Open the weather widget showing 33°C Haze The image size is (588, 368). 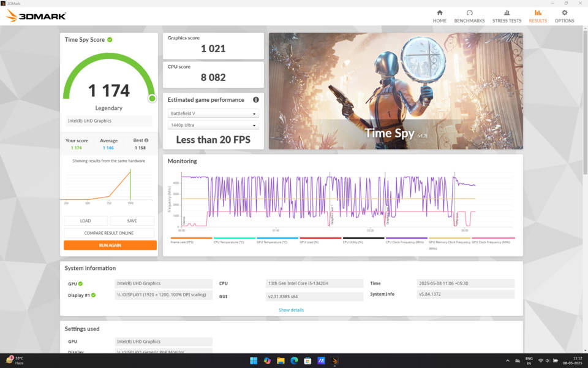[x=15, y=361]
